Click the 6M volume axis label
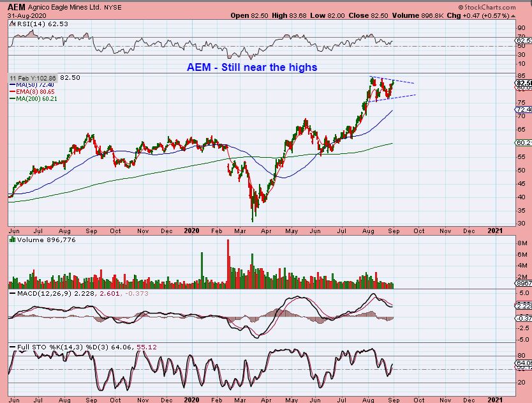Viewport: 532px width, 403px height. [x=522, y=254]
